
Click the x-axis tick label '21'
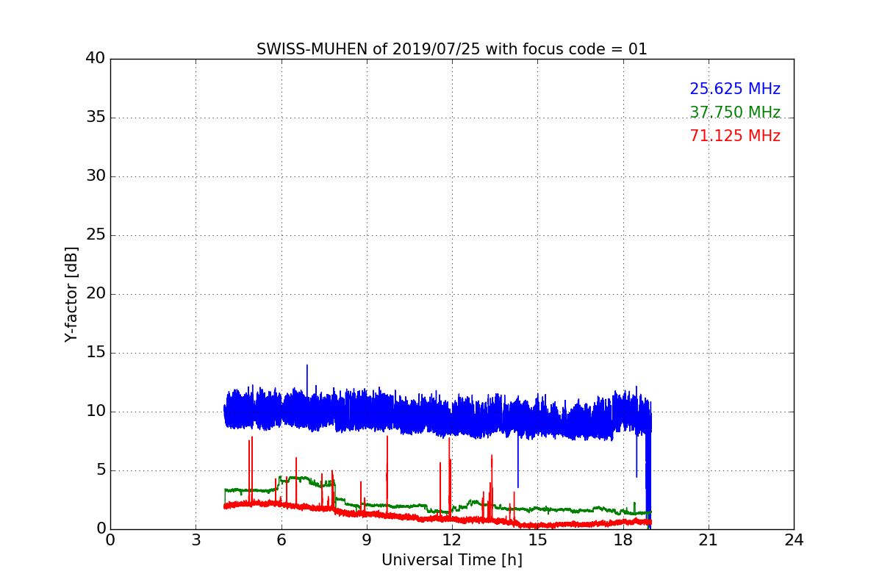[x=709, y=540]
